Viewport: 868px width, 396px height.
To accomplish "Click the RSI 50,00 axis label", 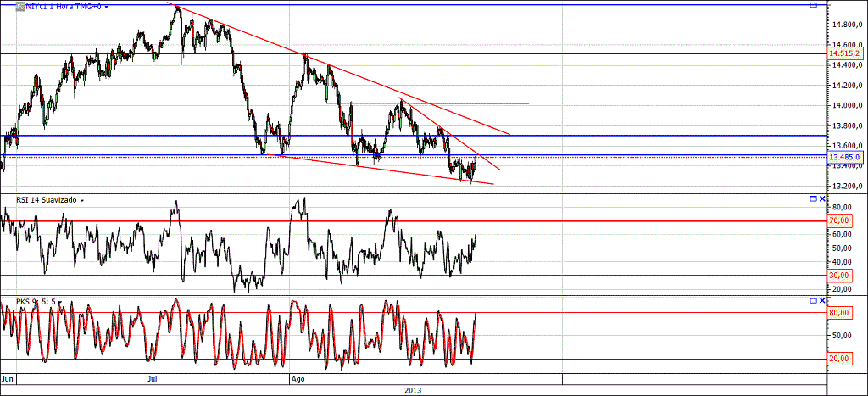I will 840,248.
